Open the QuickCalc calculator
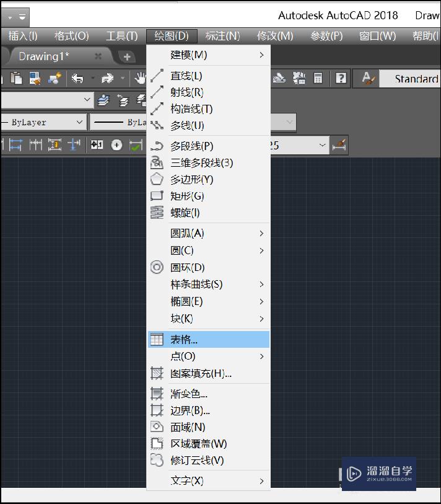 click(x=318, y=78)
